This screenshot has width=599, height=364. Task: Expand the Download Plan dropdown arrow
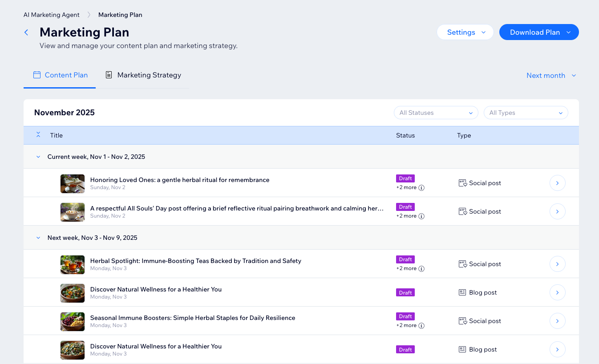point(568,32)
